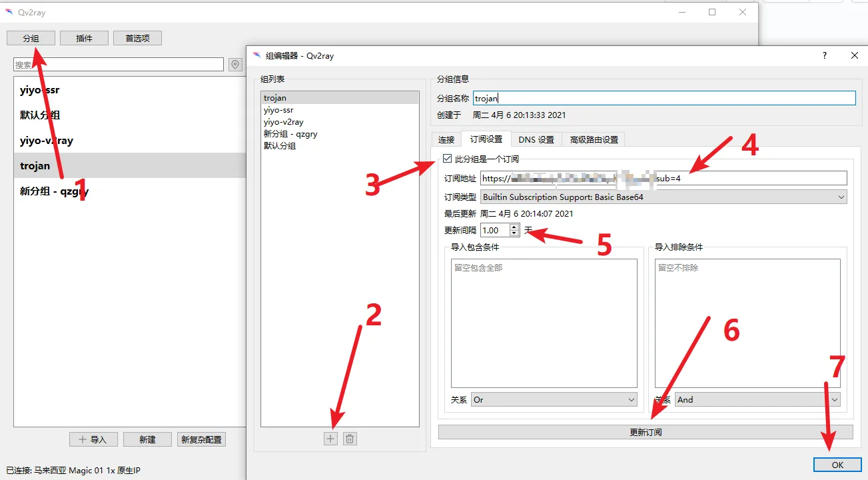Click the 已连接 status bar text
The image size is (868, 480).
click(73, 471)
